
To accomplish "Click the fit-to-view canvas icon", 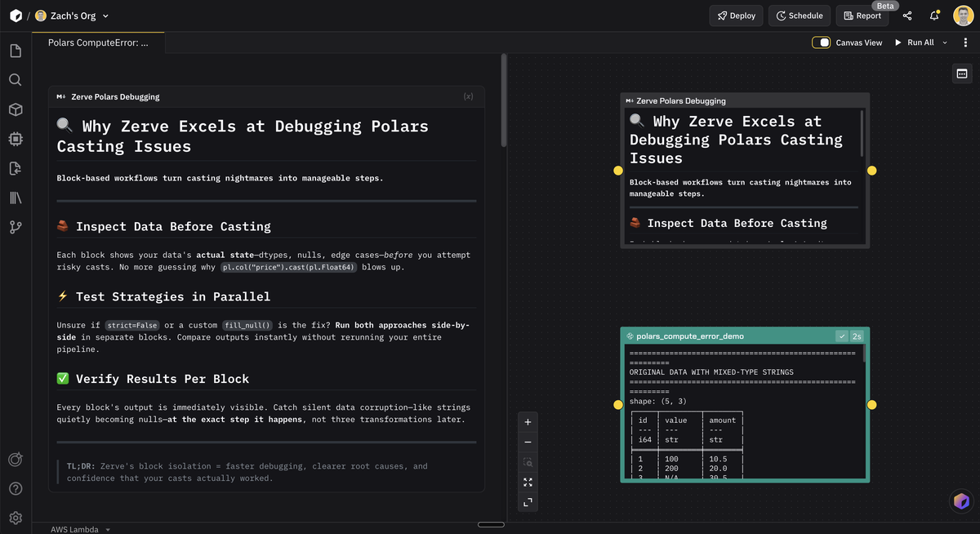I will [528, 482].
